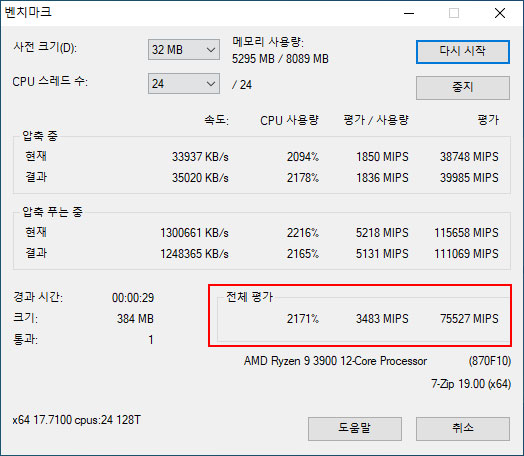Stop the benchmark with 중지 button
This screenshot has height=456, width=524.
coord(463,88)
